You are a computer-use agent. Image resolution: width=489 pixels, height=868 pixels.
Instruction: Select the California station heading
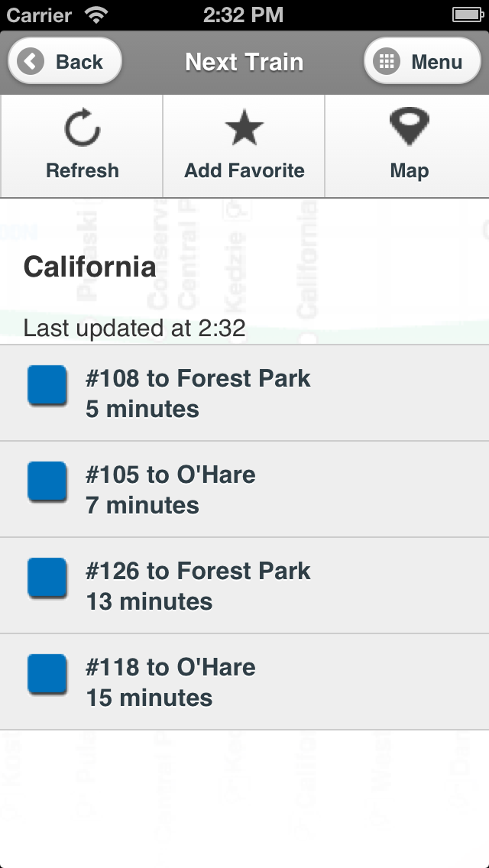89,267
